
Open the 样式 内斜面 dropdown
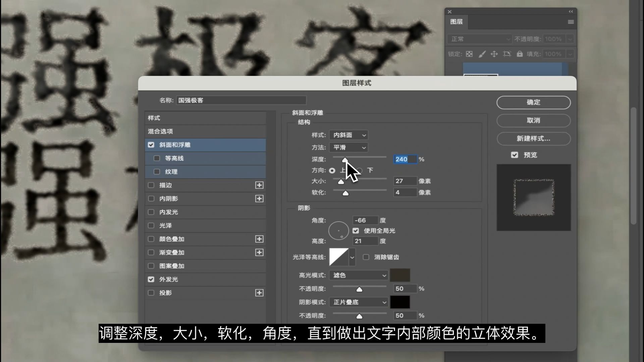(x=348, y=135)
